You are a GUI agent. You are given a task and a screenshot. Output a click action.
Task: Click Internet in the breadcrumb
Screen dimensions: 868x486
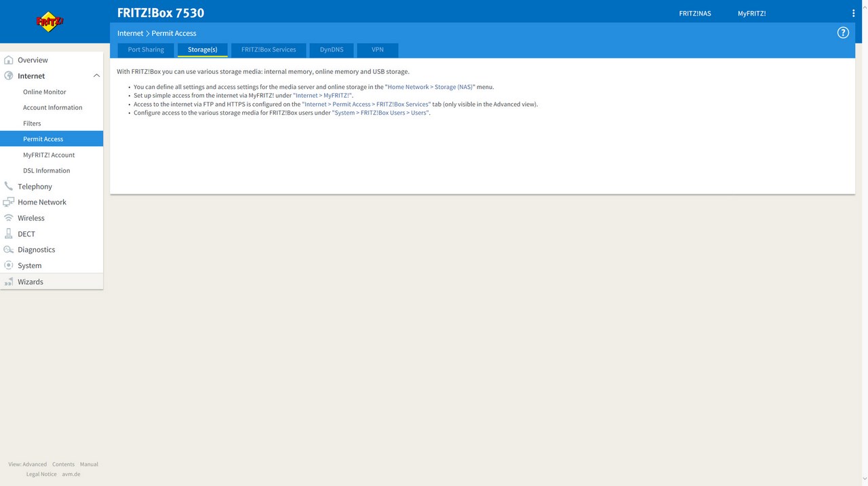130,33
